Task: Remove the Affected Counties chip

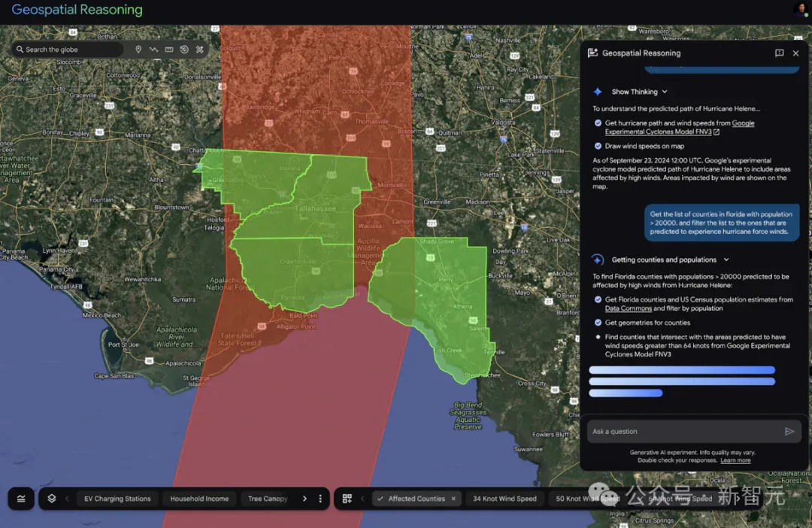Action: coord(453,499)
